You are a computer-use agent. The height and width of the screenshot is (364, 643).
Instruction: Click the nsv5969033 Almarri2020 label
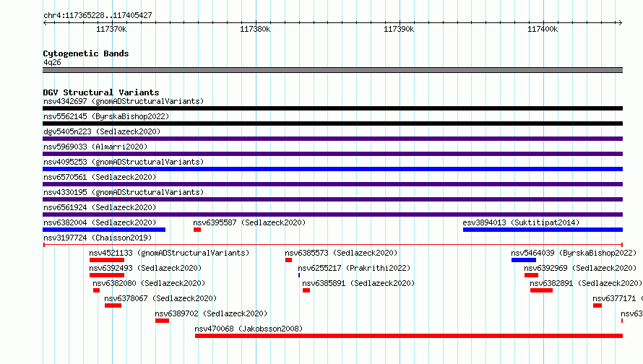95,147
